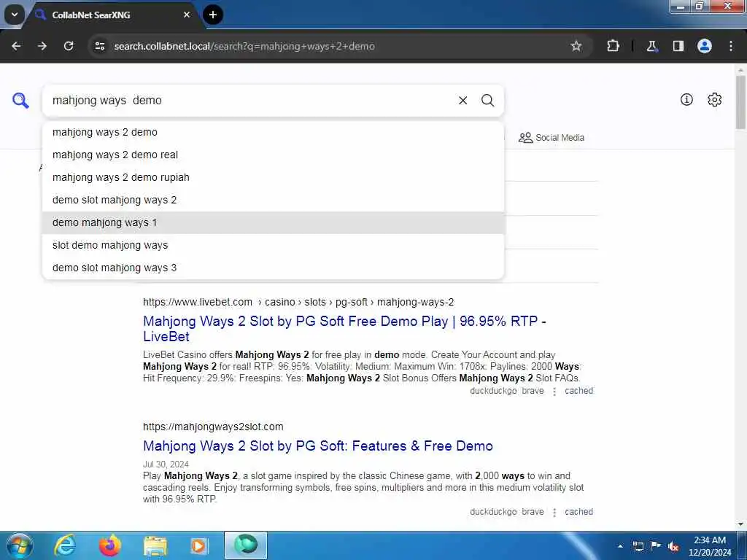Choose suggestion 'demo mahjong ways 1'
This screenshot has height=560, width=747.
tap(273, 222)
